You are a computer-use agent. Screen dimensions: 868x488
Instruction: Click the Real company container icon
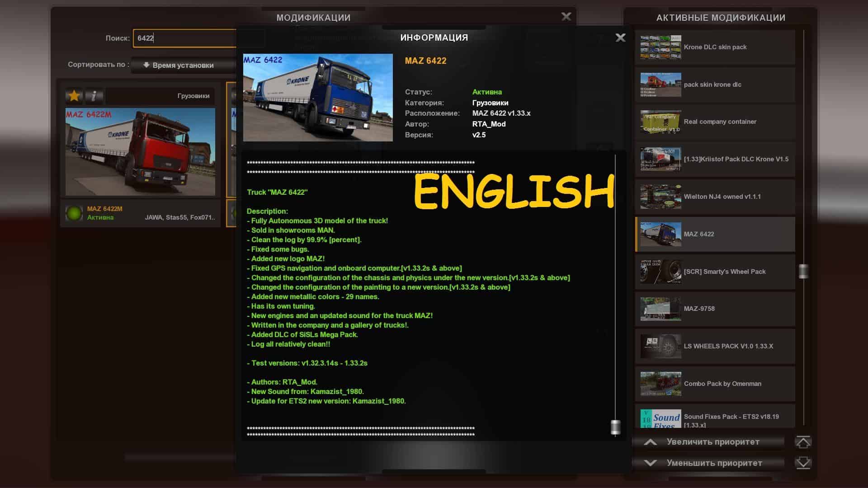point(660,122)
